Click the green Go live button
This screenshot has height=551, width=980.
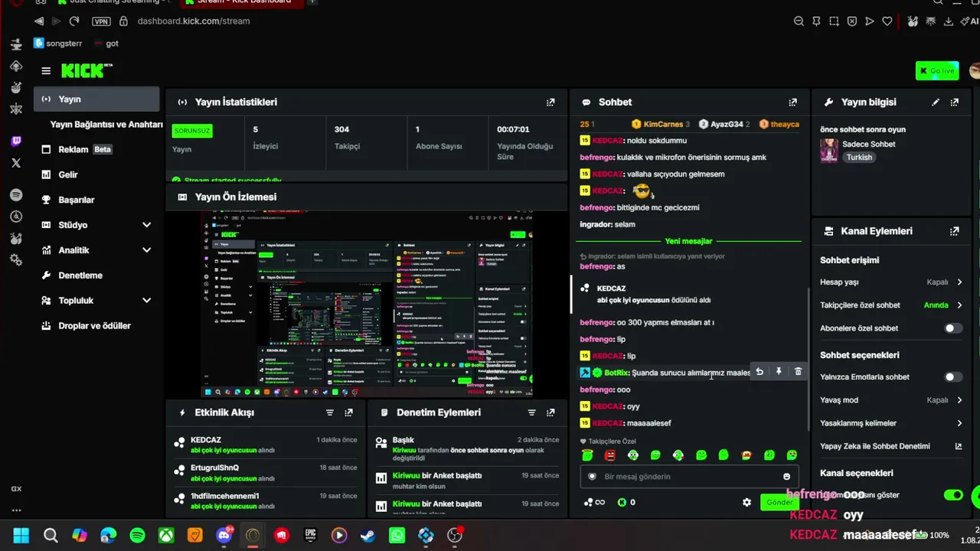[x=937, y=71]
